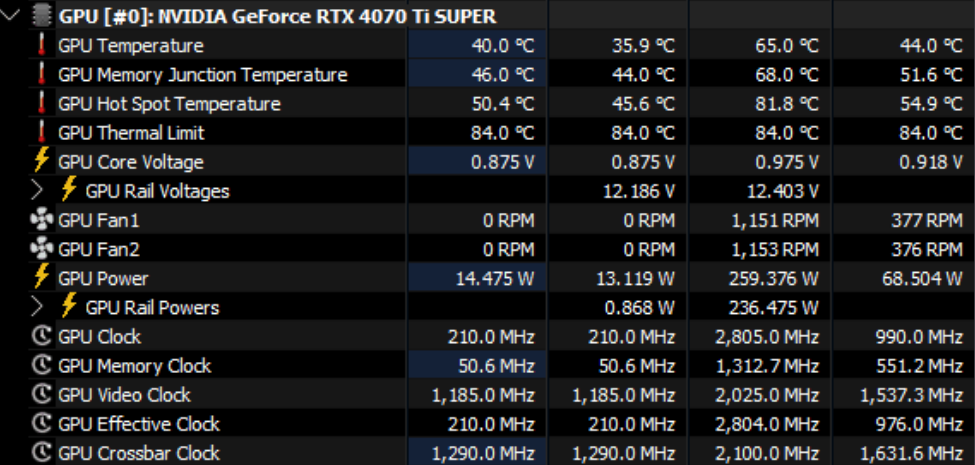Click the maximum GPU Temperature value 65.0 °C

click(x=787, y=45)
